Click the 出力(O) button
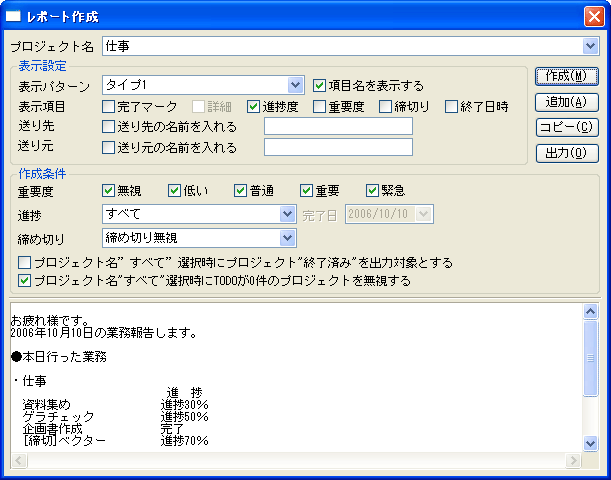The height and width of the screenshot is (480, 611). (566, 153)
